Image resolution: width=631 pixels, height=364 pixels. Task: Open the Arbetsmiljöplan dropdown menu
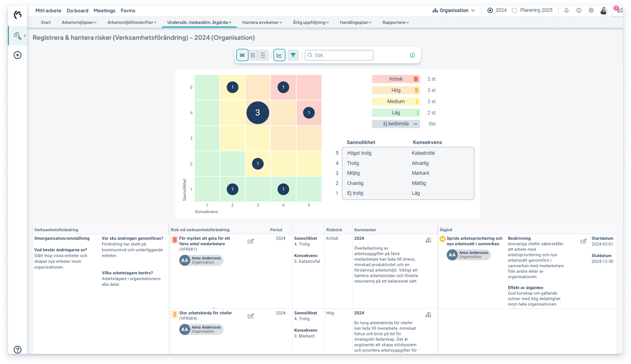79,22
